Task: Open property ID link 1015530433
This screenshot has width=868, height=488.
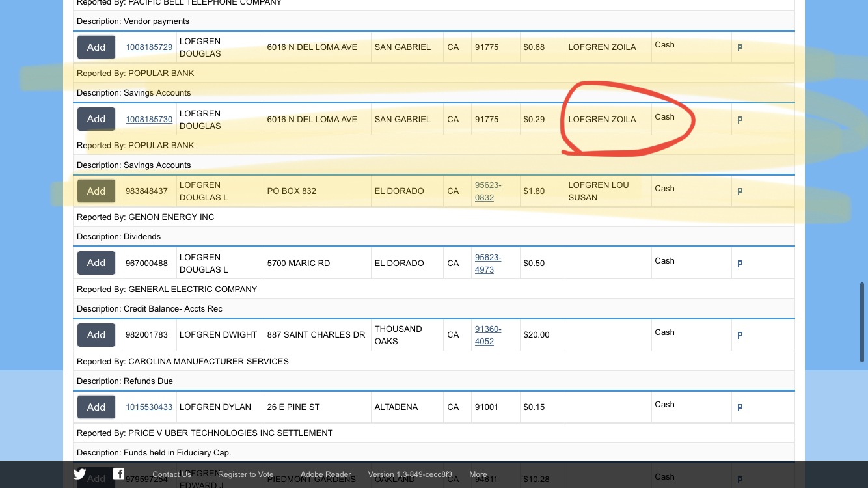Action: (149, 407)
